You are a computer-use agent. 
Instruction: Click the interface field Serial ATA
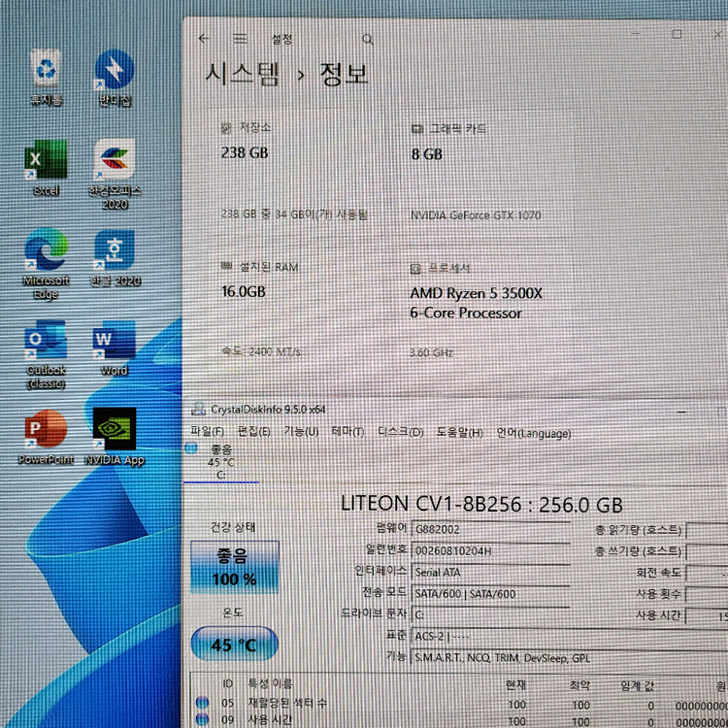pos(490,572)
